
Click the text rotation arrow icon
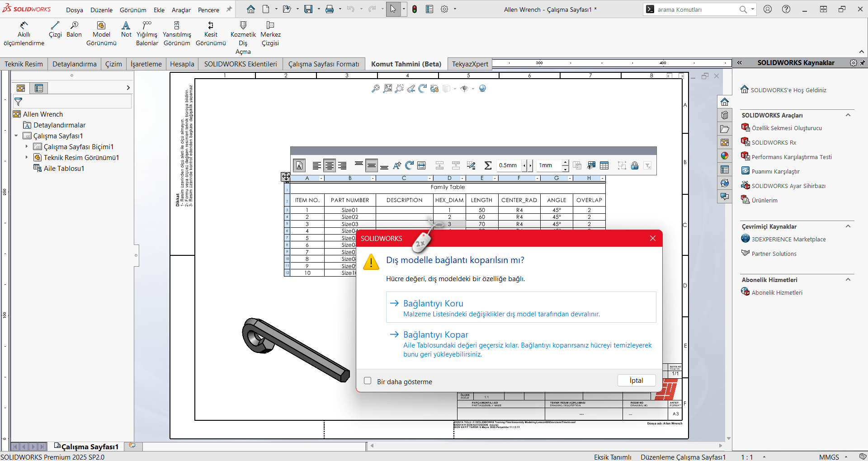(409, 165)
